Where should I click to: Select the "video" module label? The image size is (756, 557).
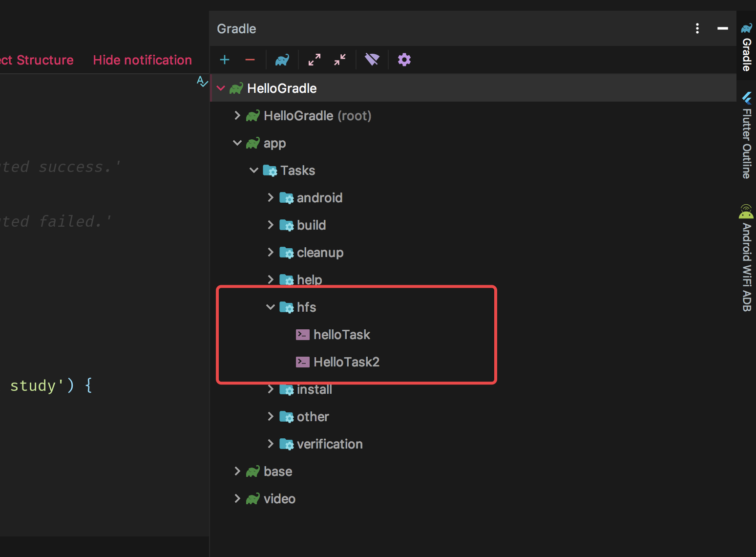(x=279, y=499)
